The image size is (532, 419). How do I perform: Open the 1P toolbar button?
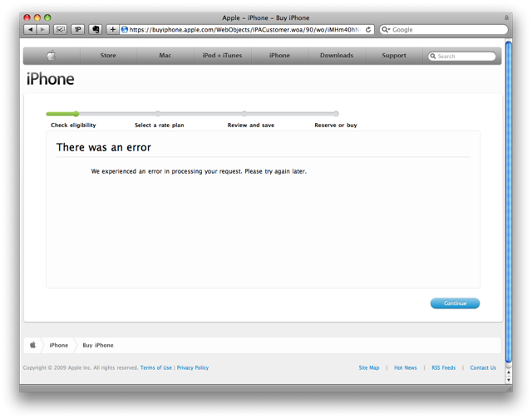(77, 30)
